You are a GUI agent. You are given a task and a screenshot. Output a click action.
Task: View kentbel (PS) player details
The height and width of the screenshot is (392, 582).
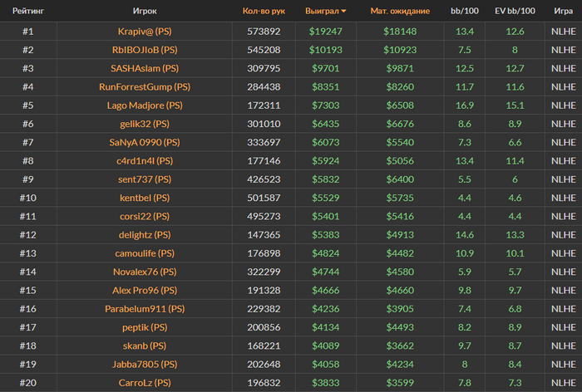point(145,198)
